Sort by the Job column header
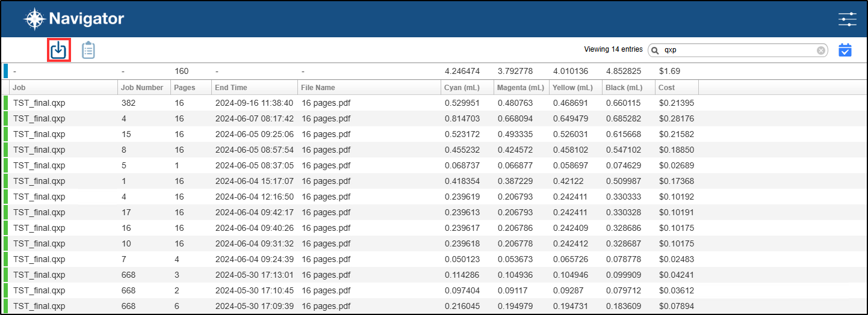This screenshot has width=868, height=315. click(x=63, y=87)
